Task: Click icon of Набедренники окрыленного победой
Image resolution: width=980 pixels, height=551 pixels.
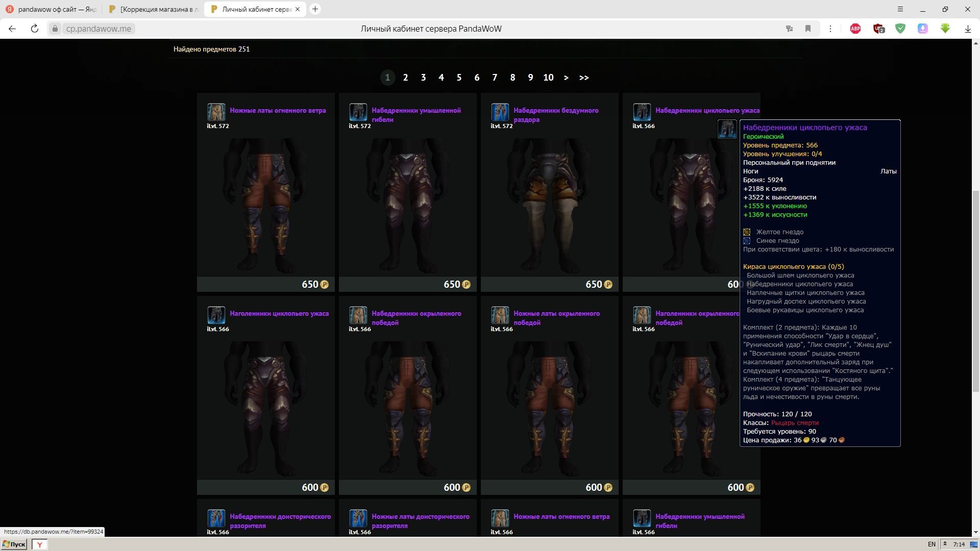Action: [358, 315]
